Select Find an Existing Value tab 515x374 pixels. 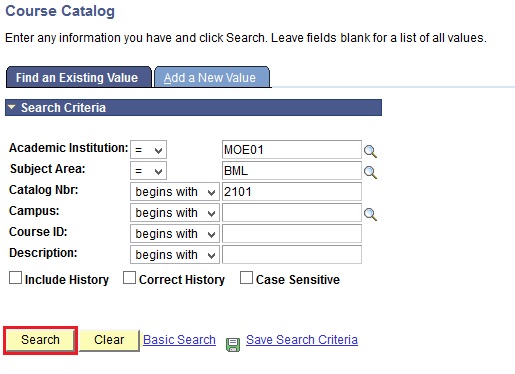pyautogui.click(x=79, y=77)
